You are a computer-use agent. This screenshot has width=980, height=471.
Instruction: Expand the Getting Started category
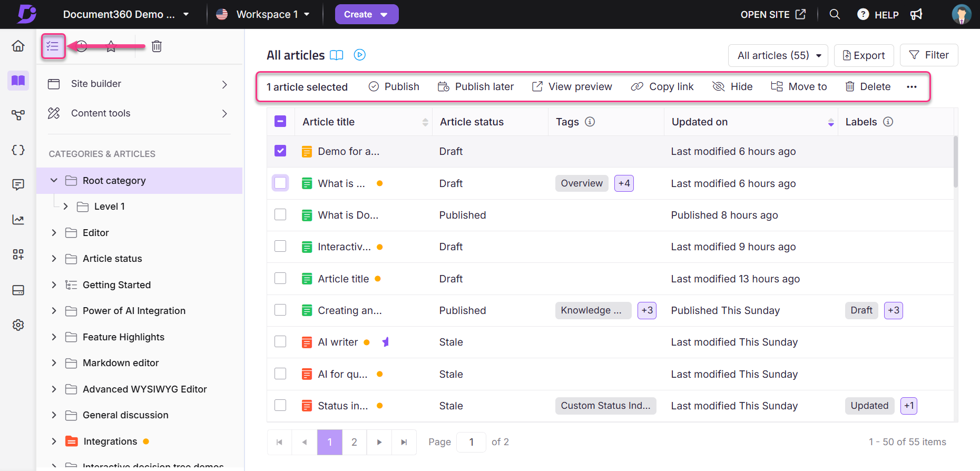coord(54,284)
